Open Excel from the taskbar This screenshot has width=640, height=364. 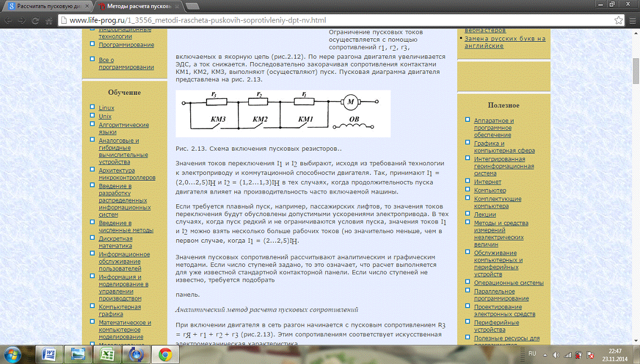tap(107, 354)
